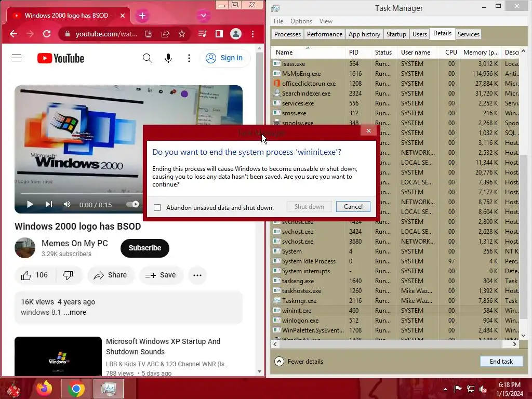The width and height of the screenshot is (532, 399).
Task: Expand video description via ...more
Action: [75, 312]
